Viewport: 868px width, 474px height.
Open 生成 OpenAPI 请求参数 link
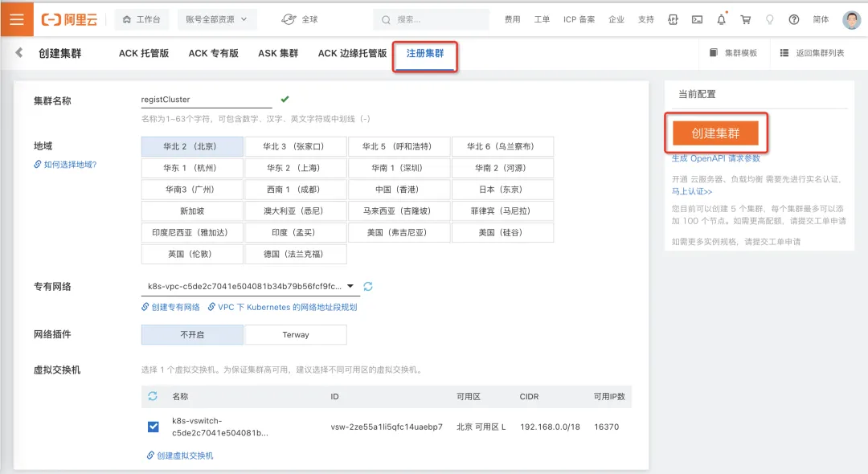[x=716, y=158]
